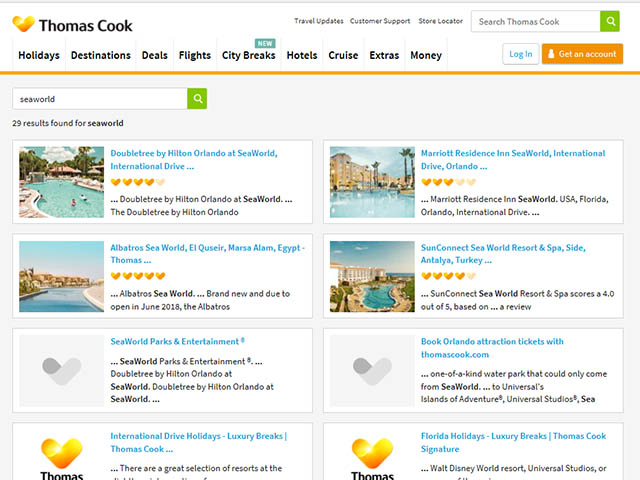
Task: Open the Store Locator link
Action: tap(440, 21)
